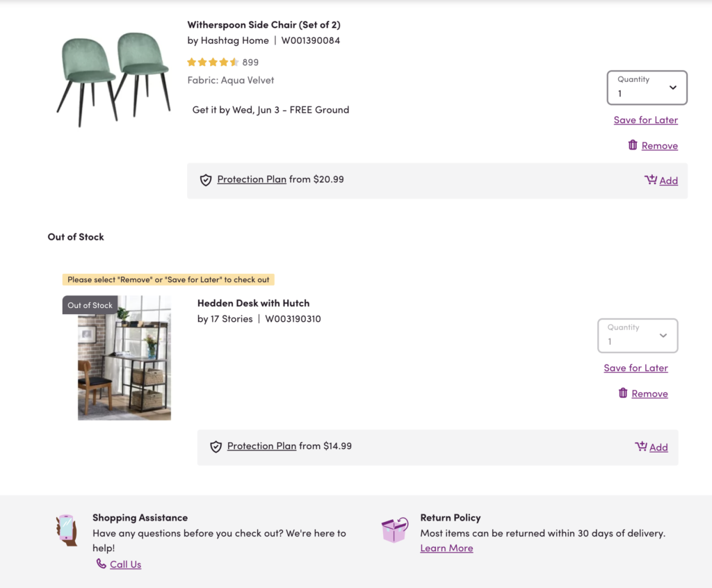Click the cart icon to Add desk protection plan
Screen dimensions: 712x588
pos(641,446)
